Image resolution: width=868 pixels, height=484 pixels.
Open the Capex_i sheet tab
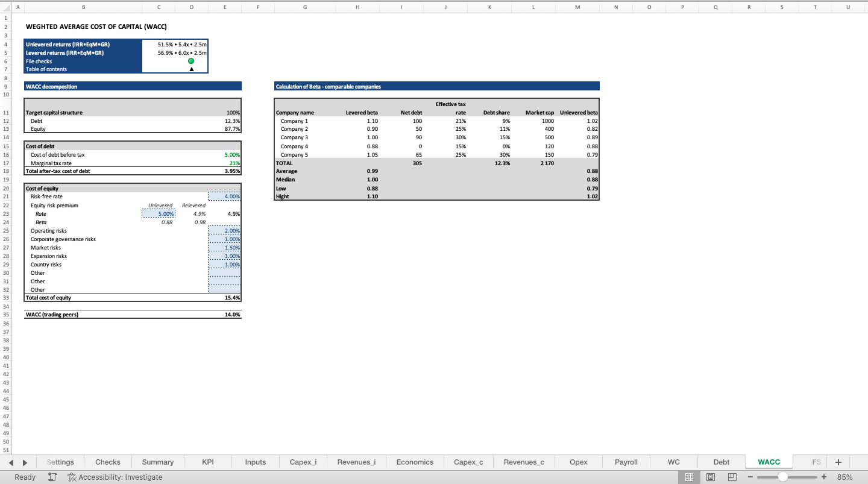[303, 462]
